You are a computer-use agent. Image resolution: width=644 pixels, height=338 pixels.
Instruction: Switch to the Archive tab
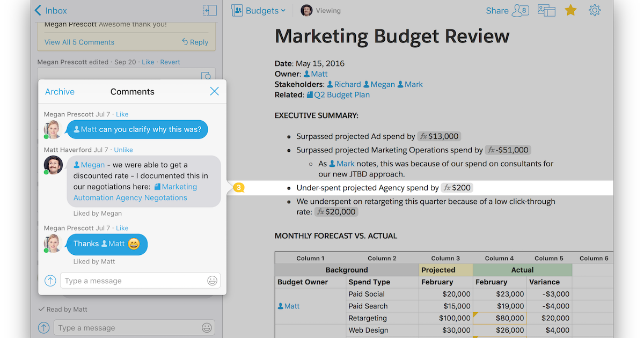coord(60,91)
